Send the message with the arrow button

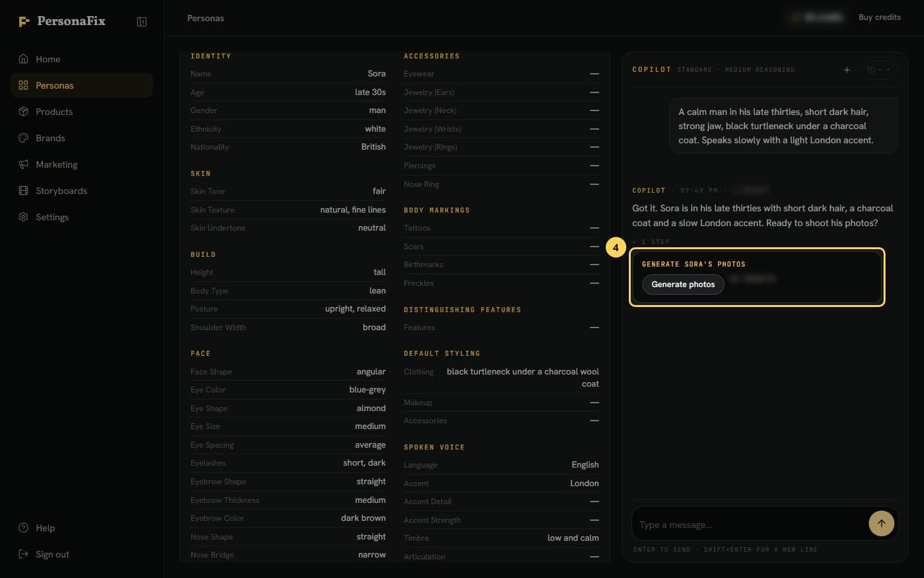coord(882,523)
